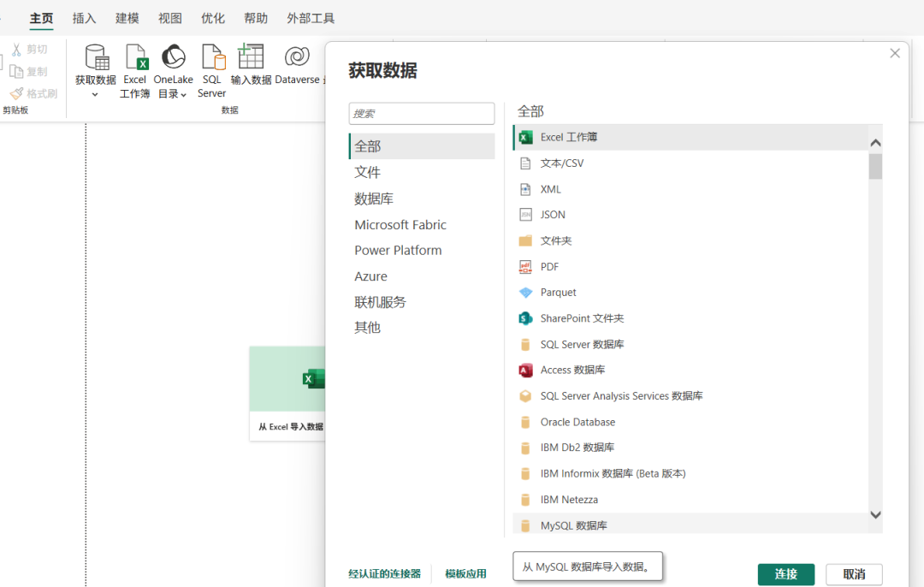Click the connector list scrollbar thumb

tap(876, 166)
